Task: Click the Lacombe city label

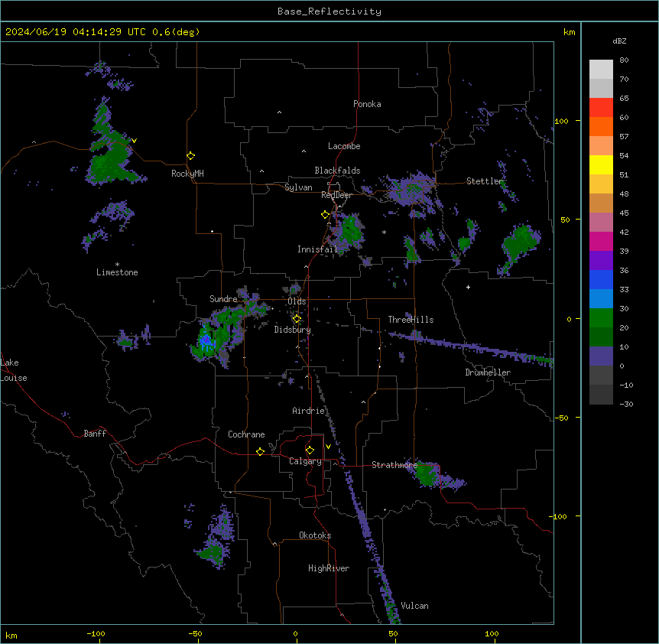Action: click(x=344, y=146)
